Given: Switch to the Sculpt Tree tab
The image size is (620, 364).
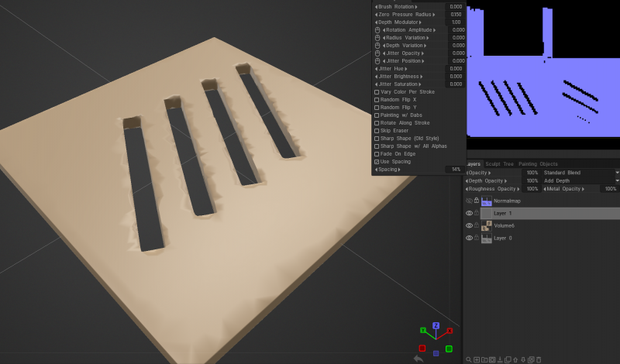Looking at the screenshot, I should pyautogui.click(x=500, y=164).
